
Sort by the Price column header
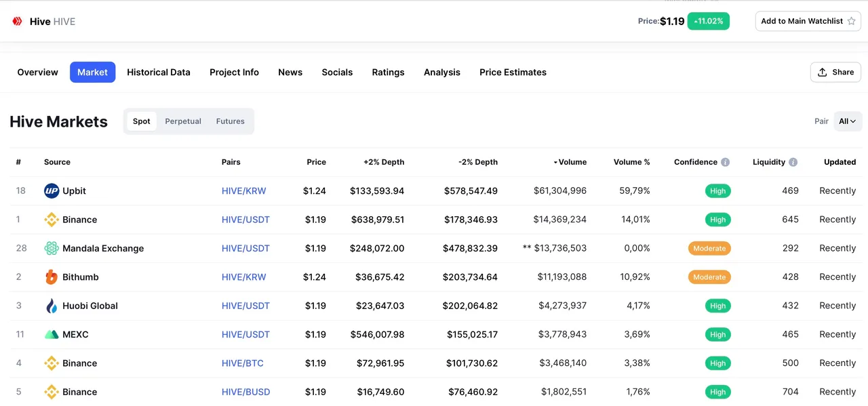tap(317, 162)
